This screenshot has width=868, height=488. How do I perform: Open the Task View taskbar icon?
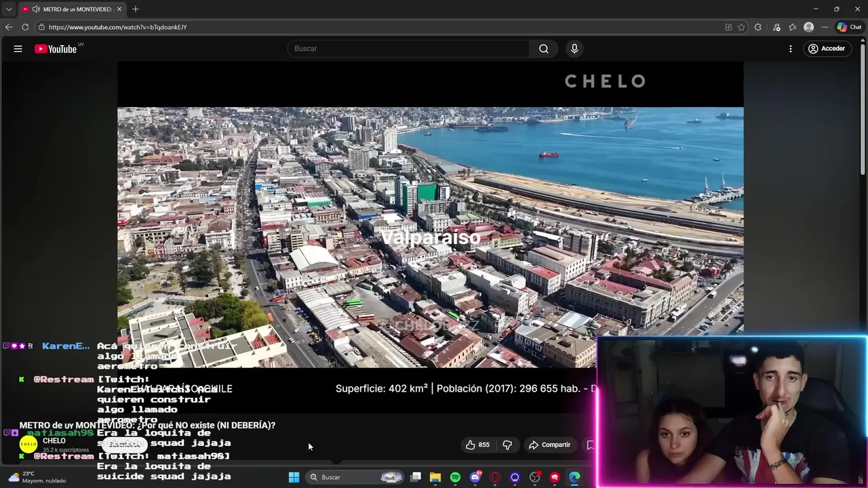(x=416, y=477)
